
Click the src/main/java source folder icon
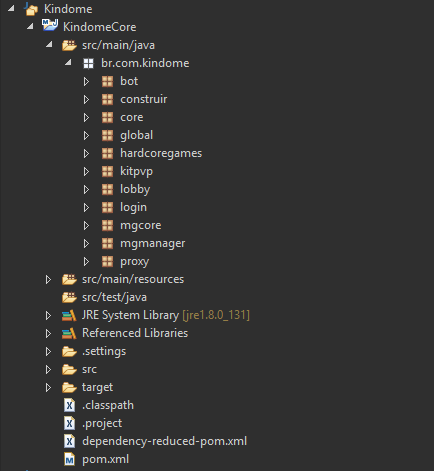69,45
